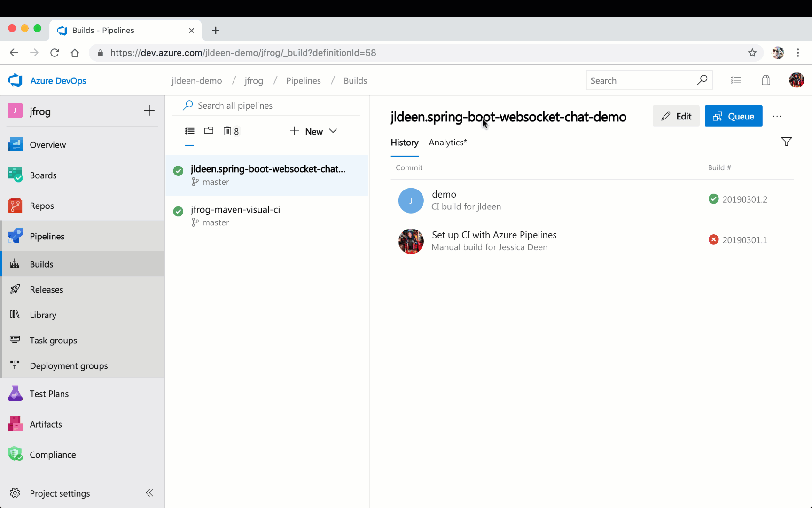Click Builds breadcrumb

(355, 81)
